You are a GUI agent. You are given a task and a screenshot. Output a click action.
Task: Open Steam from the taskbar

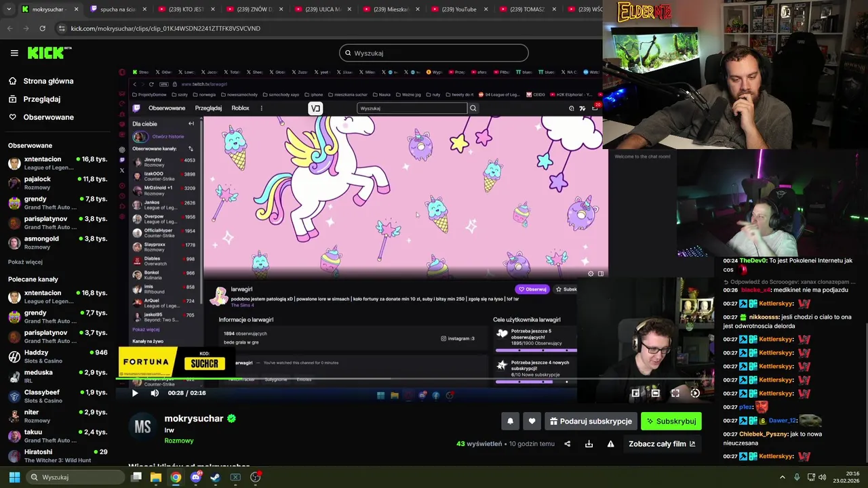(x=216, y=477)
